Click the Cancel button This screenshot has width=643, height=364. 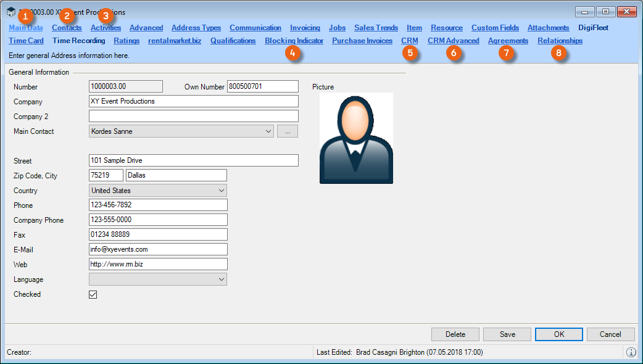(x=610, y=334)
